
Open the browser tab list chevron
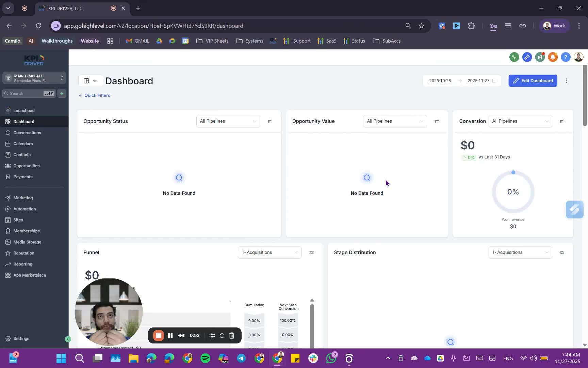[x=8, y=8]
